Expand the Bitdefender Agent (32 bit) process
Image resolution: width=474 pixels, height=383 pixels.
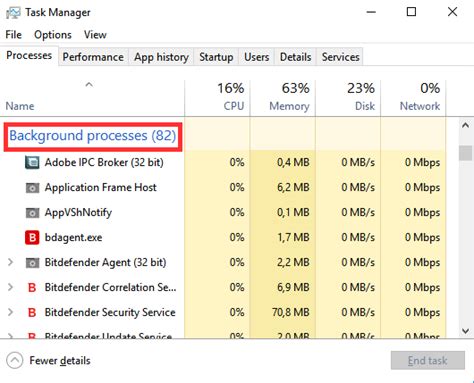click(x=10, y=262)
